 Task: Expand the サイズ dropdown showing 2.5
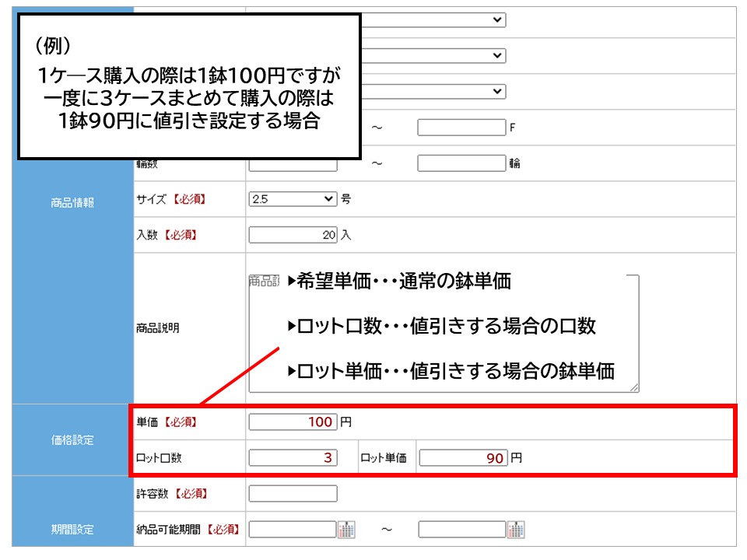pyautogui.click(x=293, y=199)
